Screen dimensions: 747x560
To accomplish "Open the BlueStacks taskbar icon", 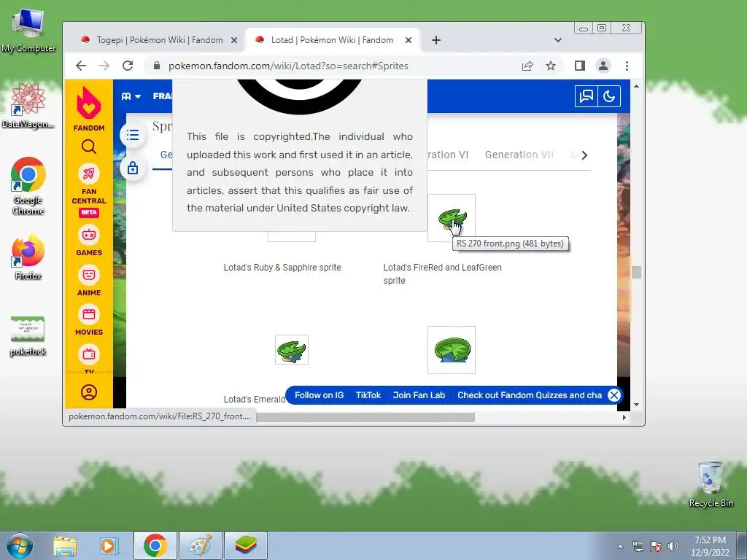I will (246, 545).
